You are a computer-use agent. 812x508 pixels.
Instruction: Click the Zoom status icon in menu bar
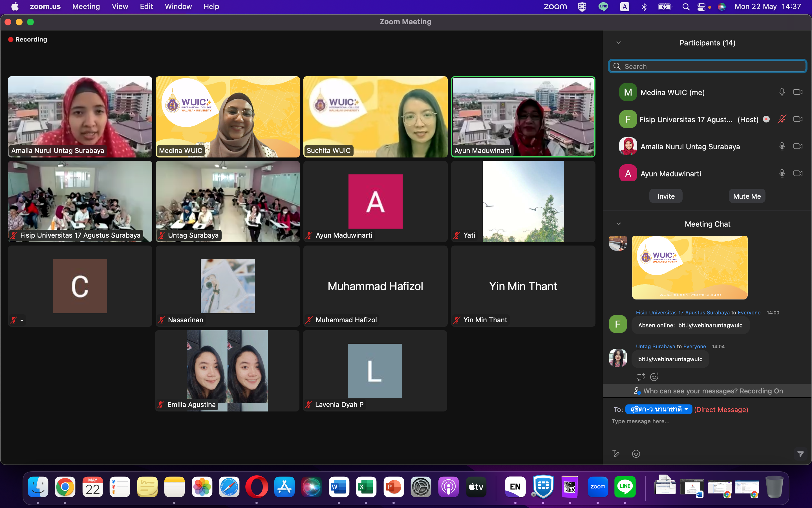click(555, 6)
